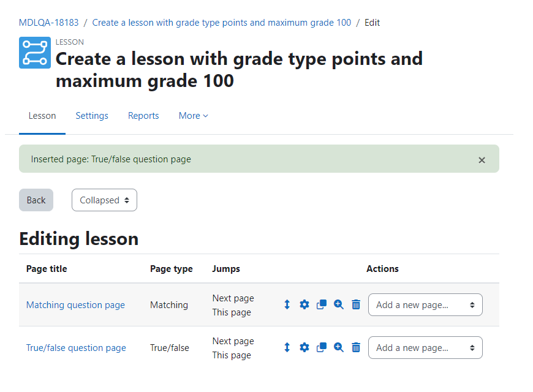Click the Lesson activity icon

click(x=35, y=53)
